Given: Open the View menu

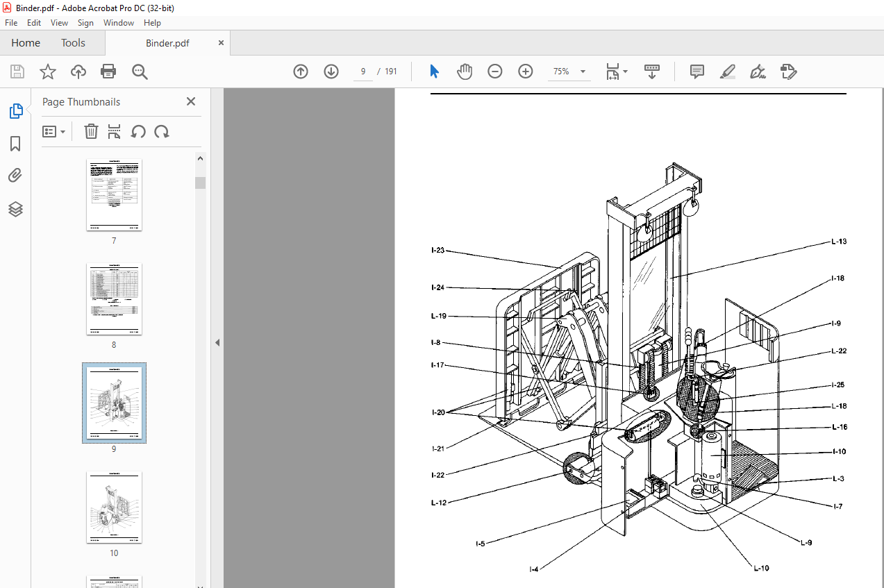Looking at the screenshot, I should coord(59,23).
